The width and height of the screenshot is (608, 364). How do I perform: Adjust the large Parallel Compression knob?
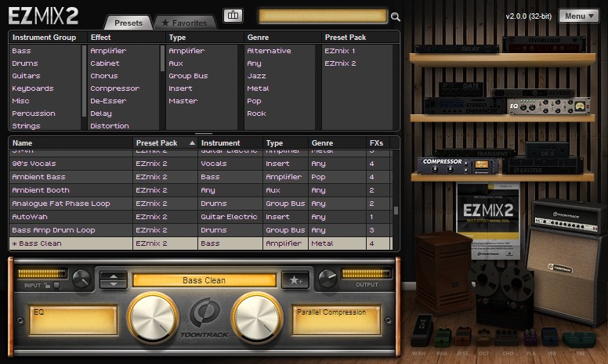click(257, 318)
